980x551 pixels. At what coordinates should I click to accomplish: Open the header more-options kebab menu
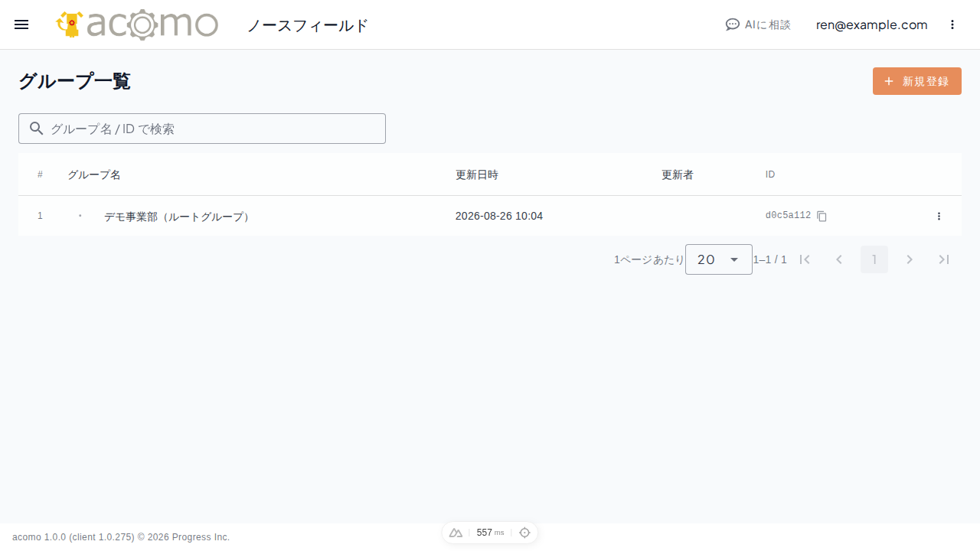click(952, 24)
